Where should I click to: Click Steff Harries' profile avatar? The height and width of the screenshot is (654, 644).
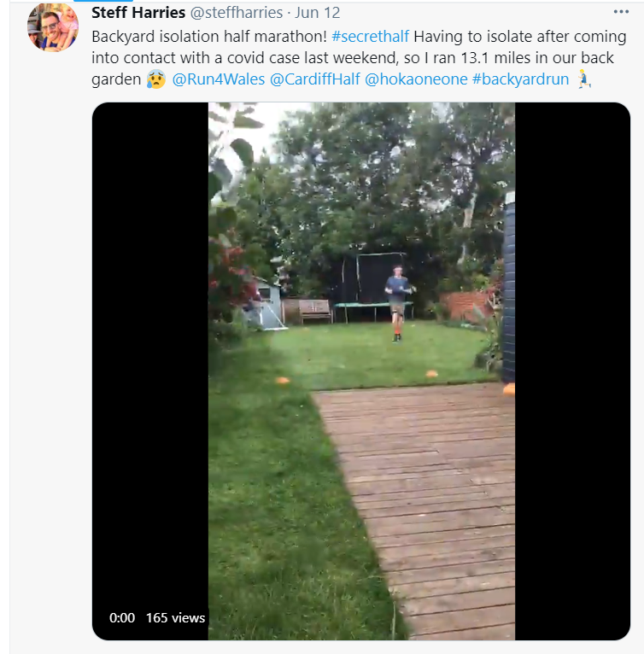pos(53,26)
